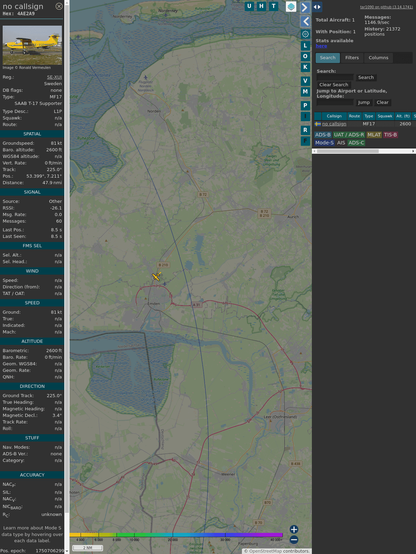
Task: Open the map layer selector icon
Action: point(291,6)
